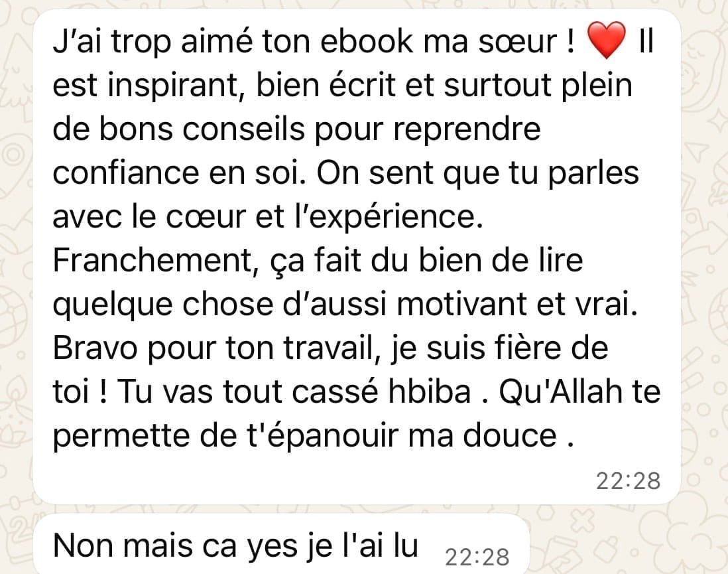Click the words "Qu'Allah te"
Image resolution: width=728 pixels, height=574 pixels.
[579, 392]
